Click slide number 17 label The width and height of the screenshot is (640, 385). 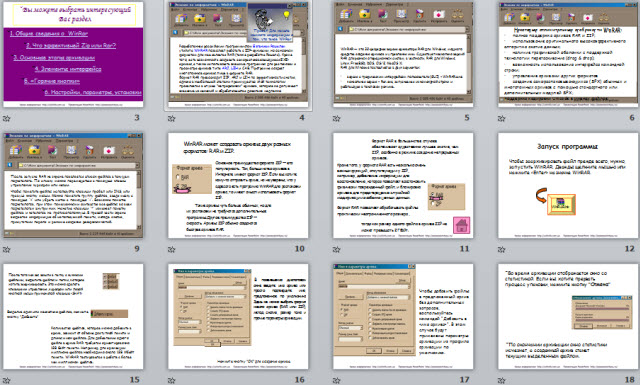tap(464, 380)
